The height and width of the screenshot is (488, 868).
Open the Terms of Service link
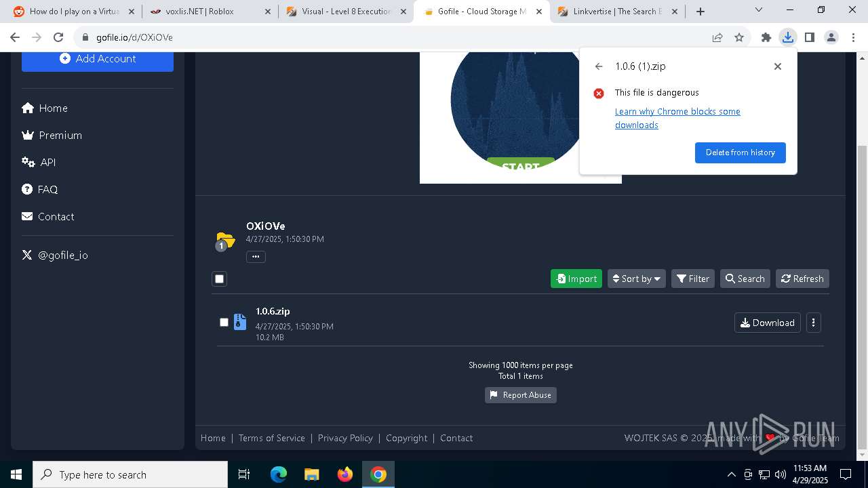[272, 439]
